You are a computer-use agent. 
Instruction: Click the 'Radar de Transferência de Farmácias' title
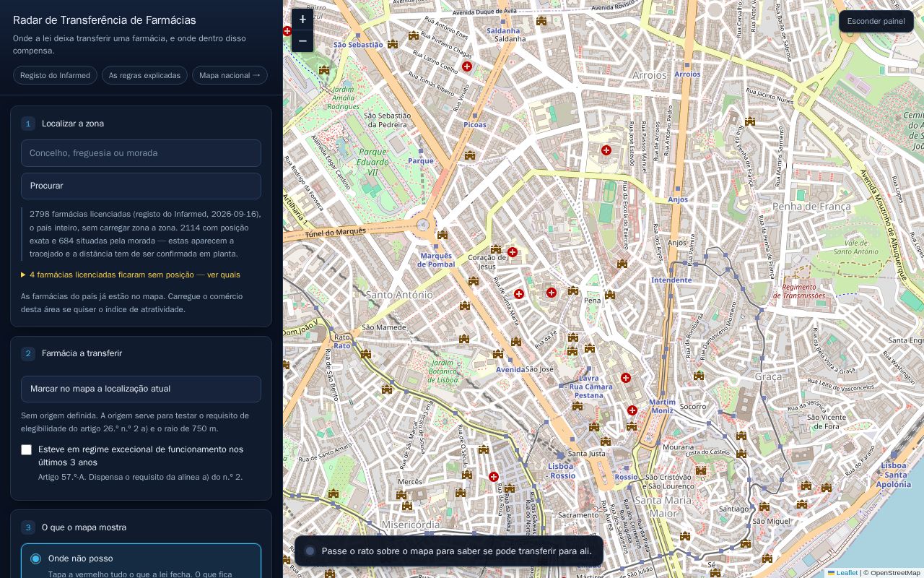pos(105,20)
